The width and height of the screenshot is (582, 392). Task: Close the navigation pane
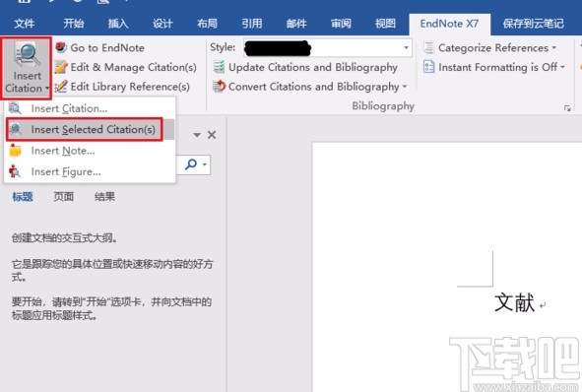[x=212, y=135]
